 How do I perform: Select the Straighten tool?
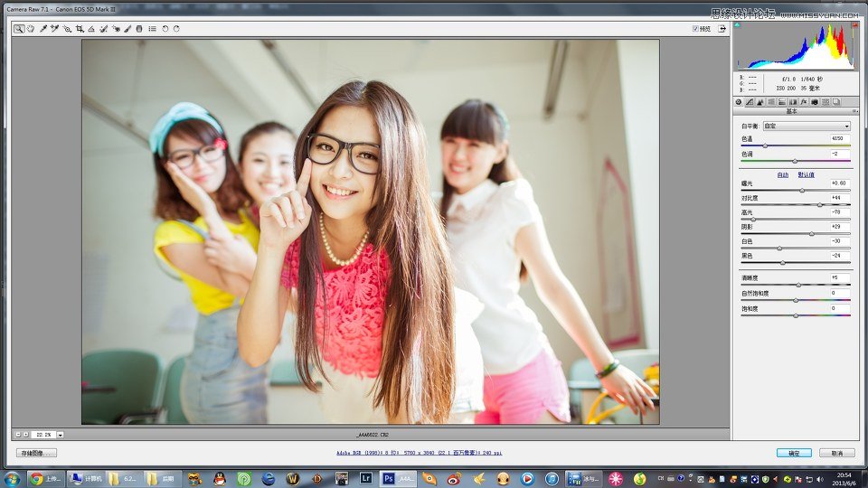[91, 29]
